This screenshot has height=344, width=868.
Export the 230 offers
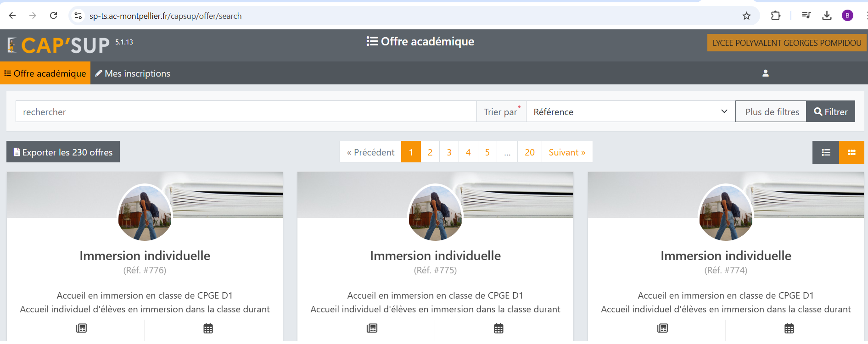click(63, 152)
